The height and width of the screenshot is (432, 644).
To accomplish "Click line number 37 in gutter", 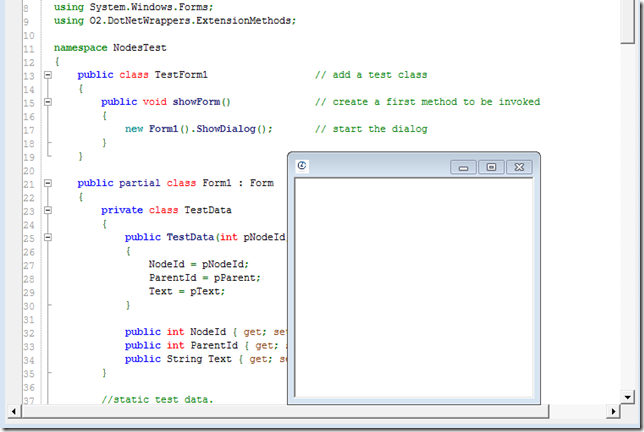I will coord(29,400).
